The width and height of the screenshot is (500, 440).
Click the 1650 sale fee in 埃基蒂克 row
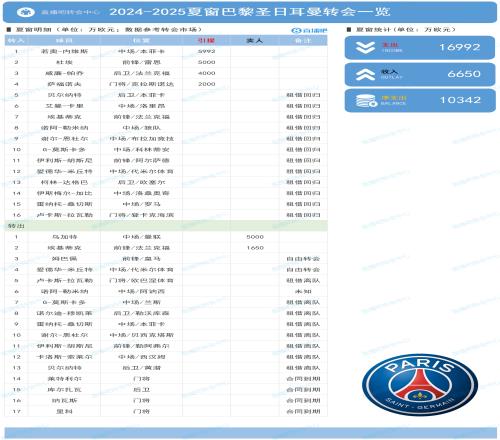pos(255,248)
